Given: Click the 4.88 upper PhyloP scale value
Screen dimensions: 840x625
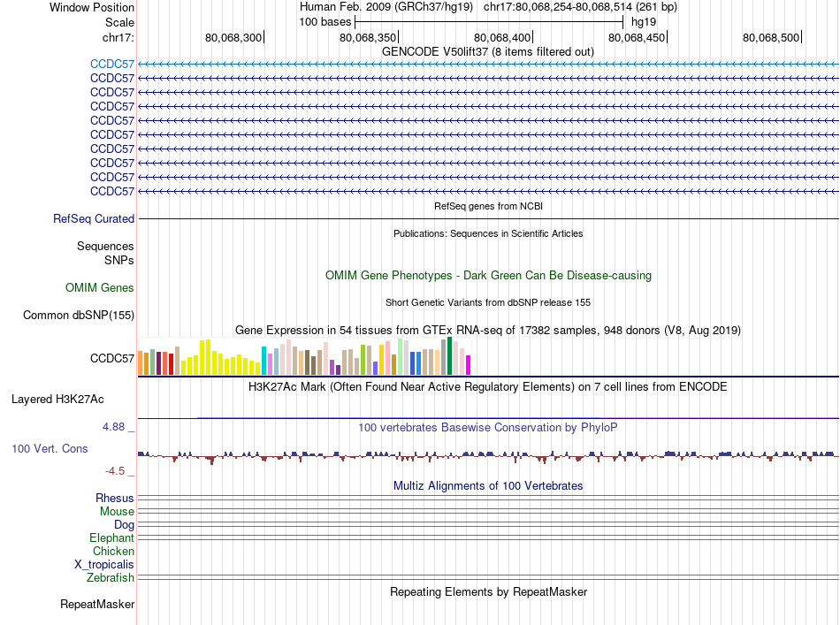Looking at the screenshot, I should [113, 427].
